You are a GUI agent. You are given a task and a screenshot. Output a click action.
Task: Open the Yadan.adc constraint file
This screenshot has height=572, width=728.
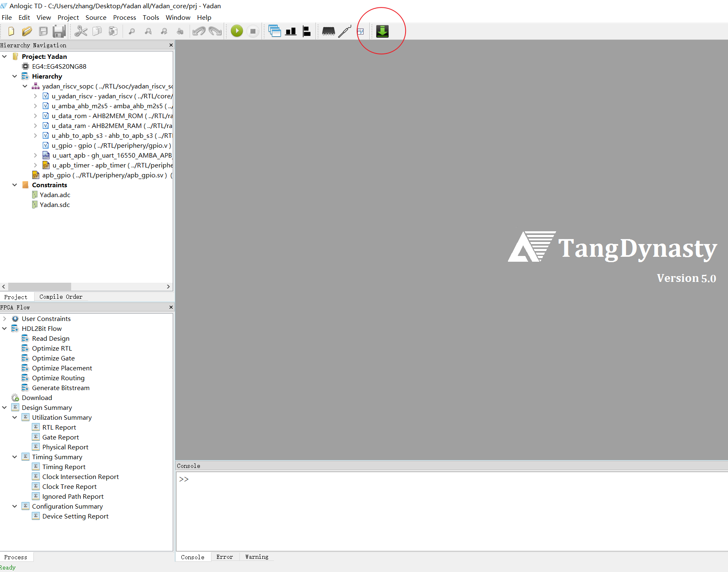click(x=55, y=195)
